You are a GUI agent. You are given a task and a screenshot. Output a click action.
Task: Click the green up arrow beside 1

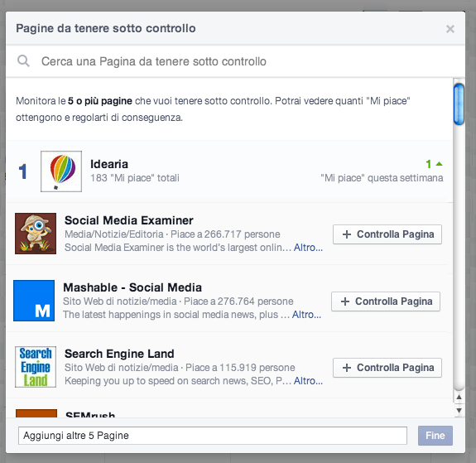tap(439, 164)
